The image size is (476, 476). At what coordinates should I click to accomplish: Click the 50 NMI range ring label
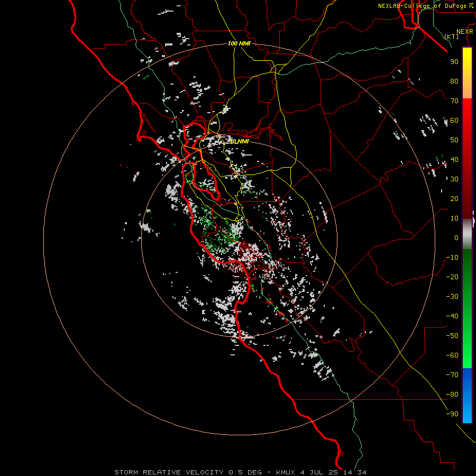click(239, 141)
